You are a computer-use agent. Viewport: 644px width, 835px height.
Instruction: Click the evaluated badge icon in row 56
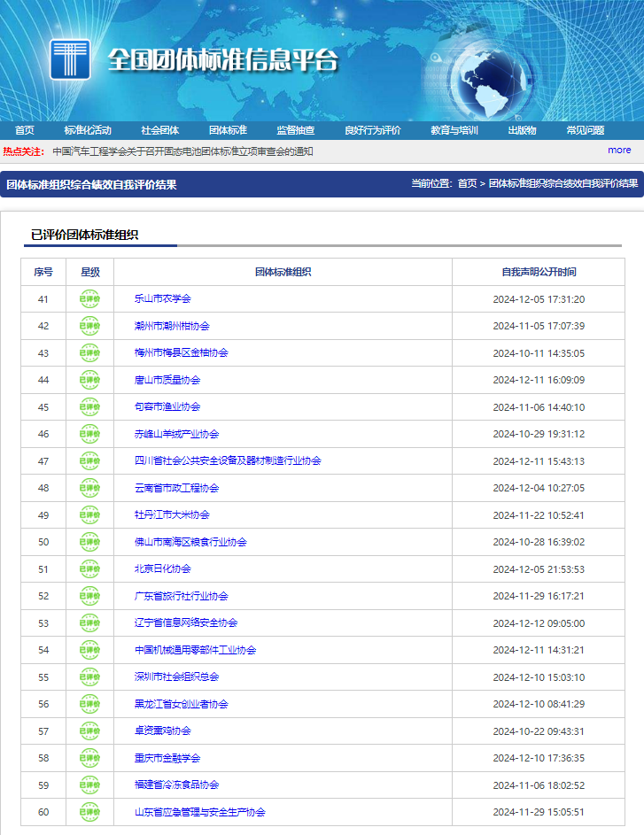tap(89, 704)
